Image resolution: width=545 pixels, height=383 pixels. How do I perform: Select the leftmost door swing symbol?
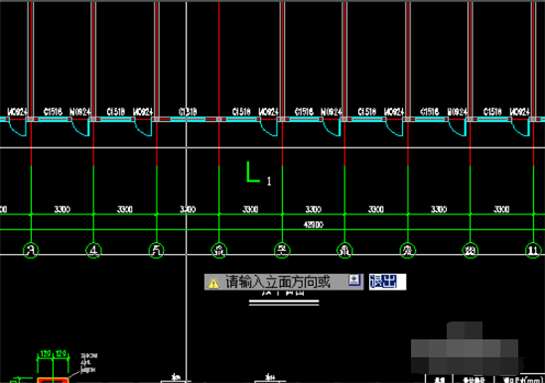tap(17, 128)
